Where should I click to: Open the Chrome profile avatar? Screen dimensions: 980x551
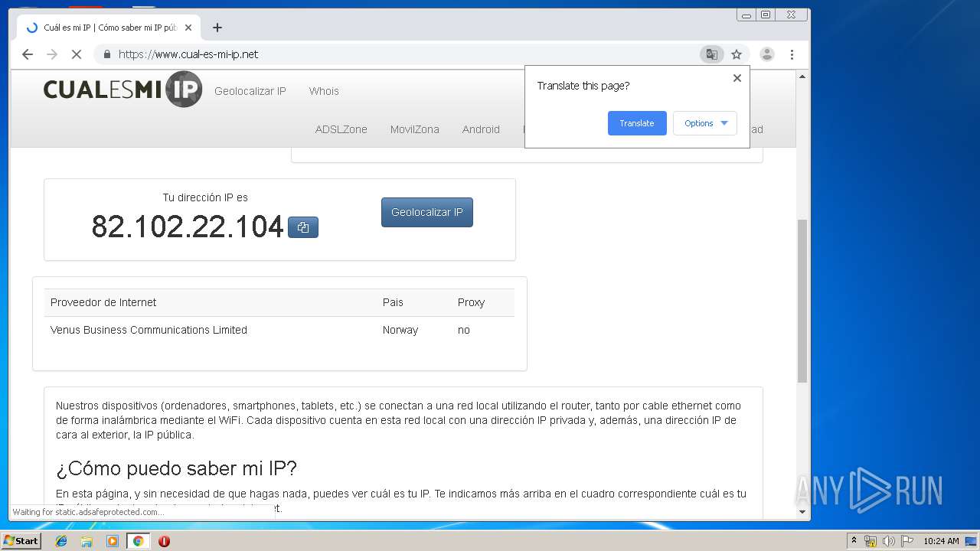pyautogui.click(x=766, y=54)
